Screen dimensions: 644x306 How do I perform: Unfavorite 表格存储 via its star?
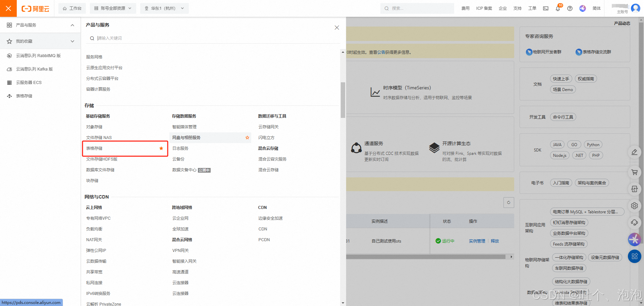coord(161,148)
